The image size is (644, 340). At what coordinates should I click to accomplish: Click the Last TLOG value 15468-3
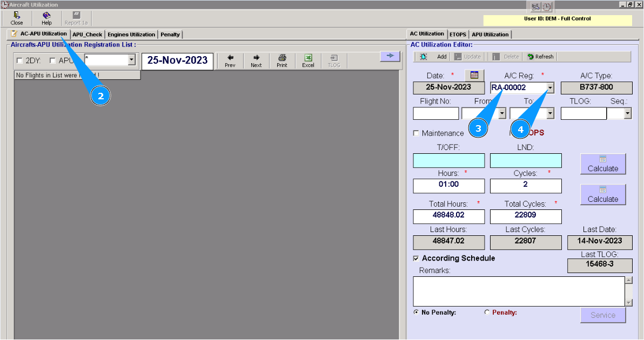pos(600,266)
